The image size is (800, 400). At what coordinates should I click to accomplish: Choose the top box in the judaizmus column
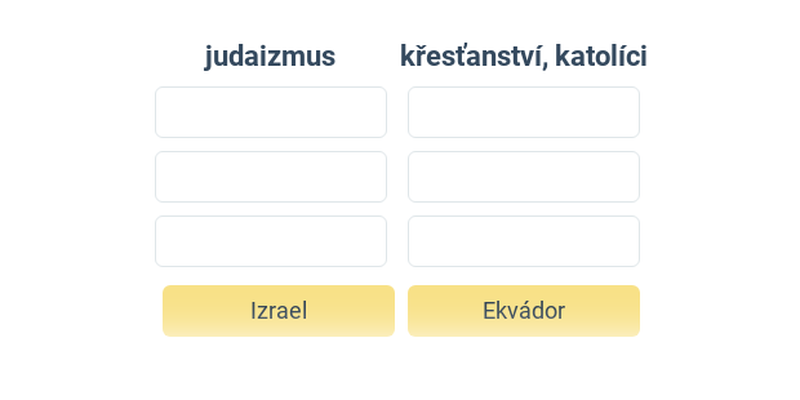point(271,112)
